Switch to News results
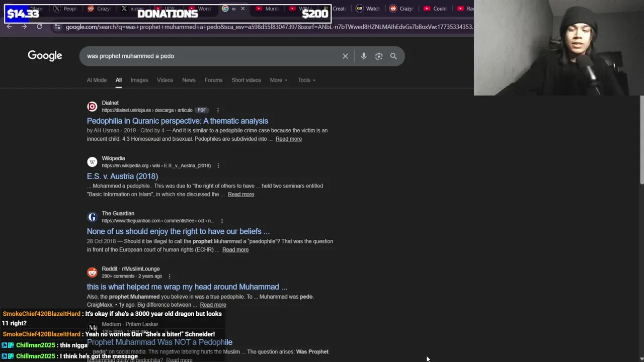 point(189,80)
